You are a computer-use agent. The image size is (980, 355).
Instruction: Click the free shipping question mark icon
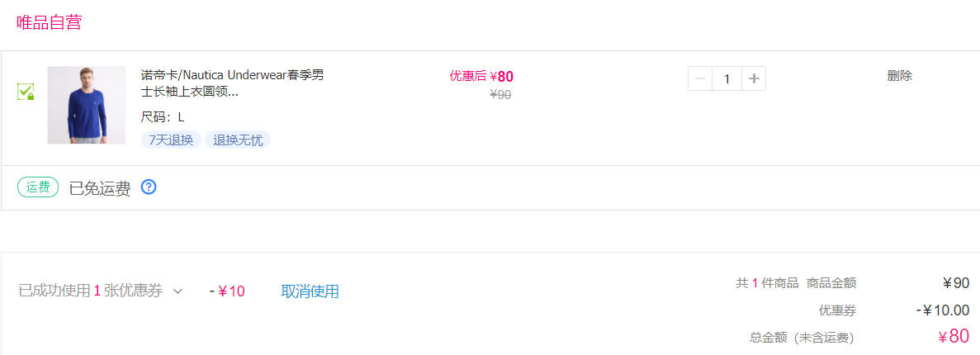(x=148, y=187)
